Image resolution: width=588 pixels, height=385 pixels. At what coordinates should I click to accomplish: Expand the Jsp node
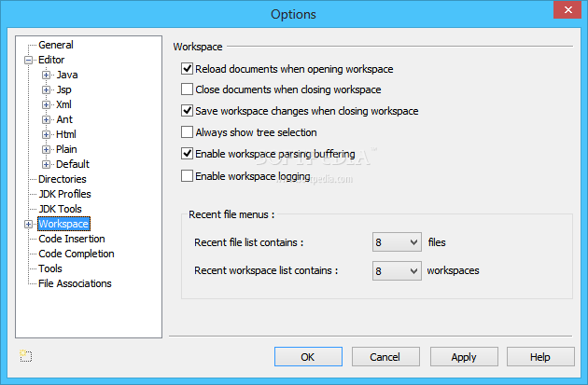tap(46, 89)
